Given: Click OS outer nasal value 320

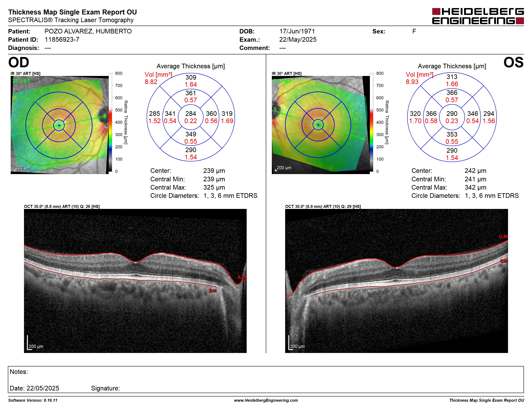Looking at the screenshot, I should click(415, 114).
